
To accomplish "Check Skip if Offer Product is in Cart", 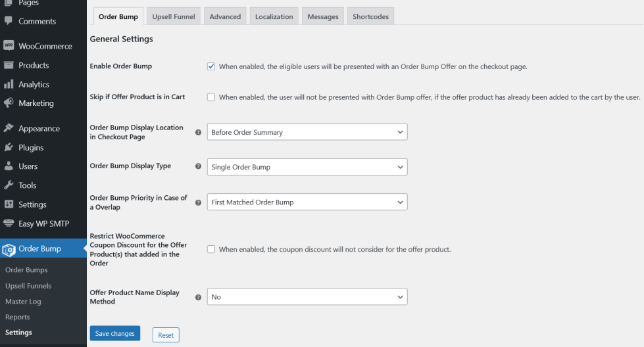I will (211, 97).
